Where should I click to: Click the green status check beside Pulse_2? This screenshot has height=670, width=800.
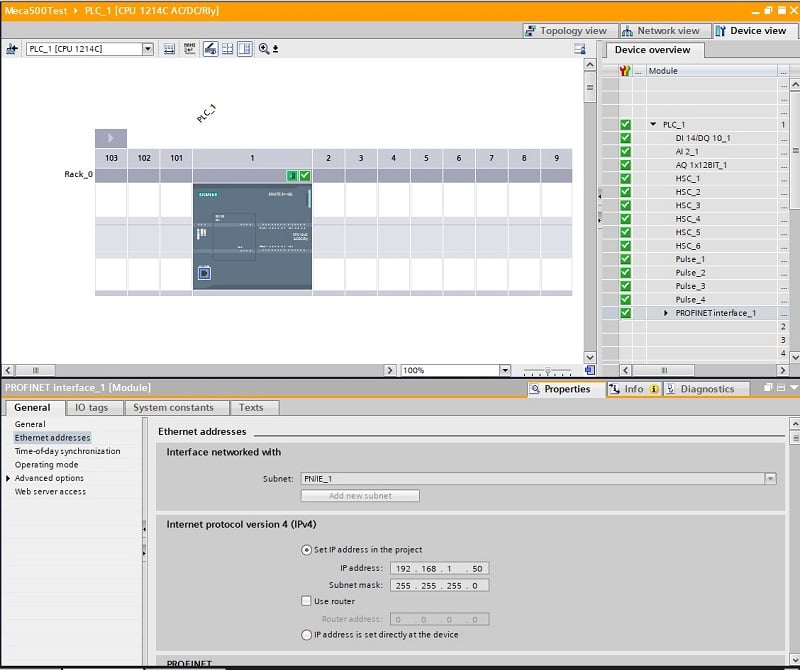pyautogui.click(x=626, y=272)
